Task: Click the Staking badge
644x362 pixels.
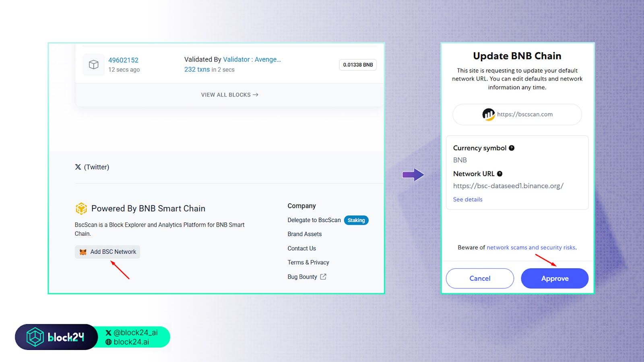Action: click(356, 220)
